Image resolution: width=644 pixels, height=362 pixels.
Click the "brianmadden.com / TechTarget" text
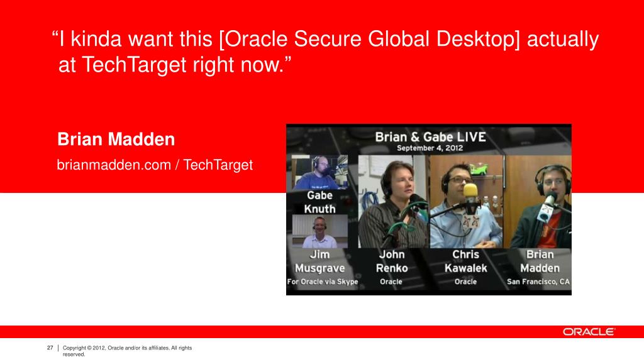pos(155,165)
